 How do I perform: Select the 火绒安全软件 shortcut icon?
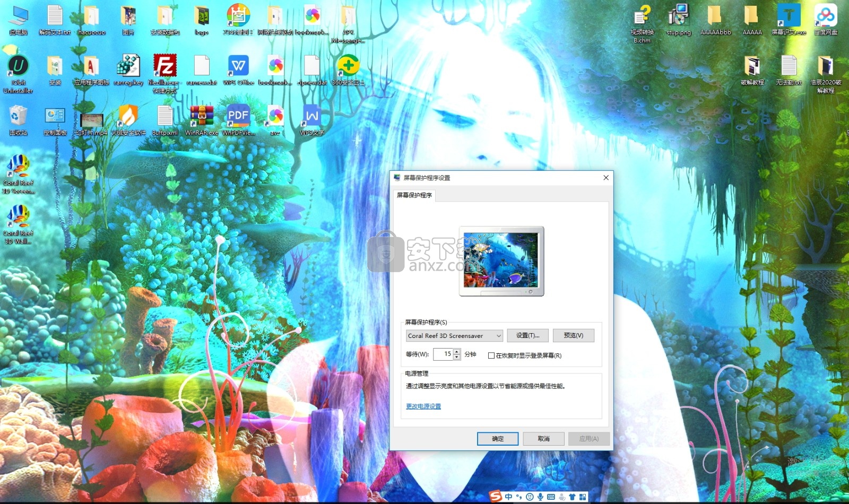[x=128, y=120]
